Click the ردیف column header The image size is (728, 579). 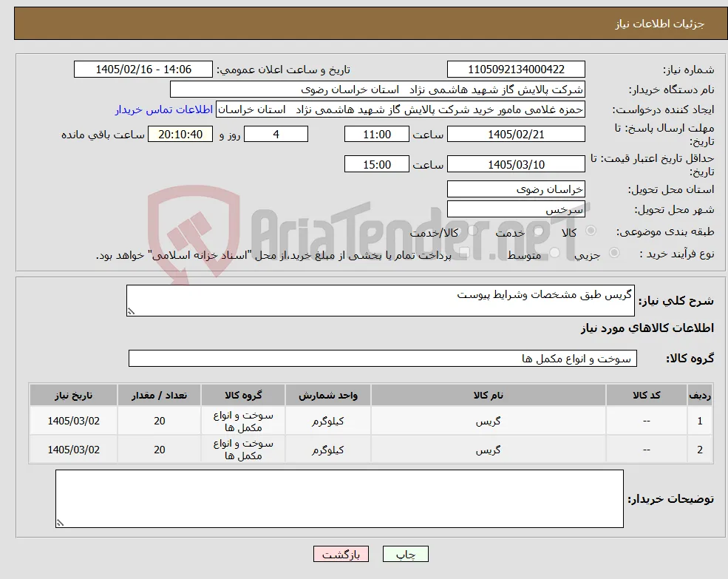coord(700,395)
